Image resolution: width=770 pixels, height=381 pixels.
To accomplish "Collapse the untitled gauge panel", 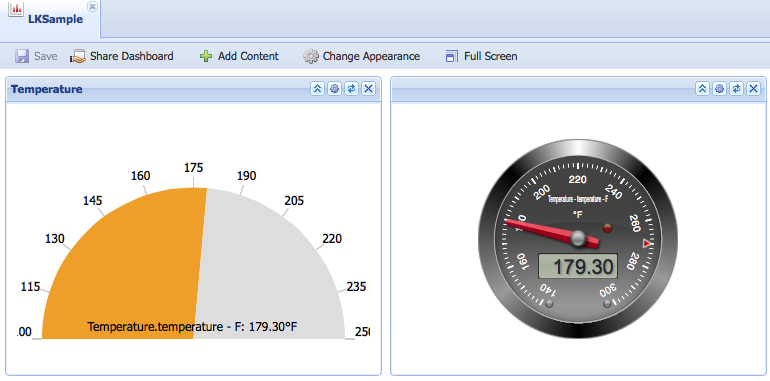I will pos(702,89).
